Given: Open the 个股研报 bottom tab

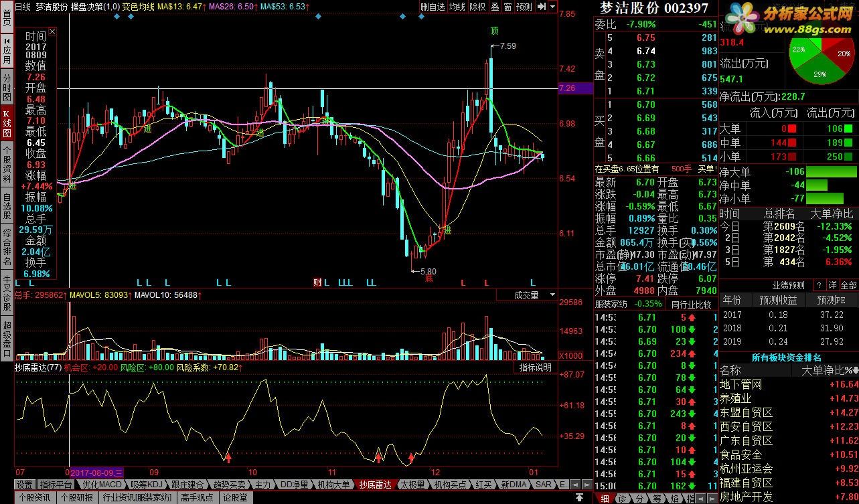Looking at the screenshot, I should 77,497.
